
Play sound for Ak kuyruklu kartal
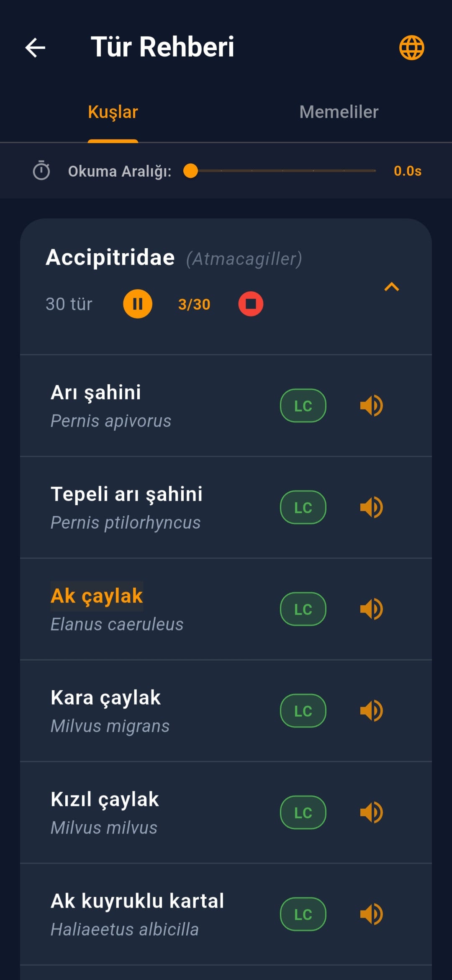pos(371,914)
